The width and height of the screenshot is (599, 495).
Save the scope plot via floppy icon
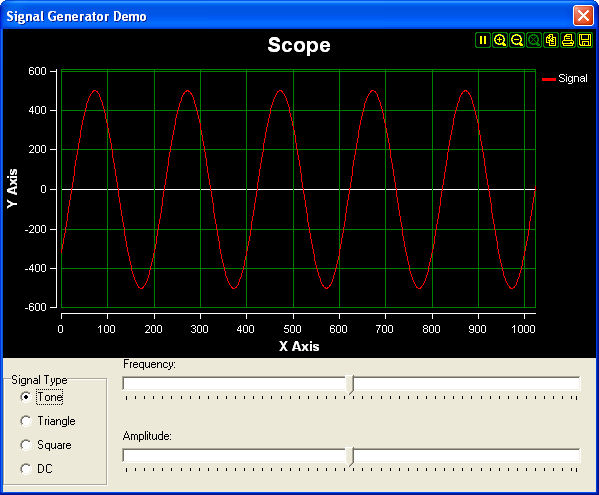tap(585, 40)
